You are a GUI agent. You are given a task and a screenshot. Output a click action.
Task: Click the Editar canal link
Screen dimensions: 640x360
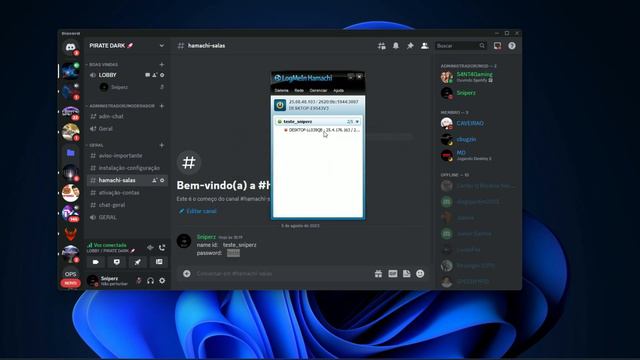coord(198,211)
